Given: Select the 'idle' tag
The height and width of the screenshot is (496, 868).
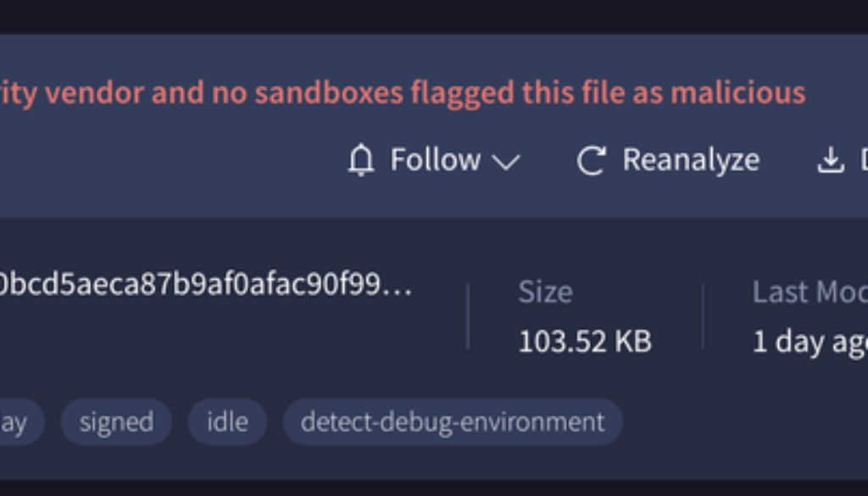Looking at the screenshot, I should click(227, 421).
